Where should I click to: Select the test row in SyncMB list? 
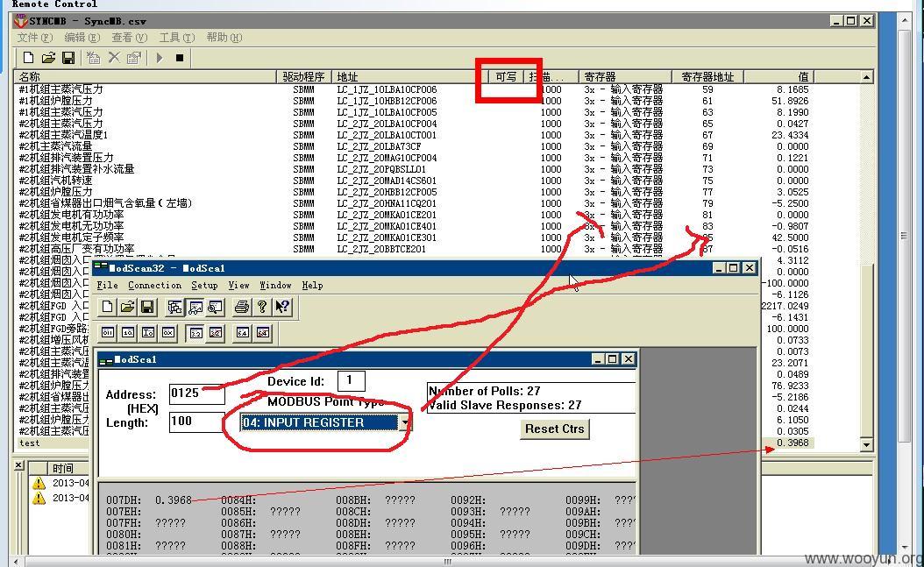[x=415, y=443]
